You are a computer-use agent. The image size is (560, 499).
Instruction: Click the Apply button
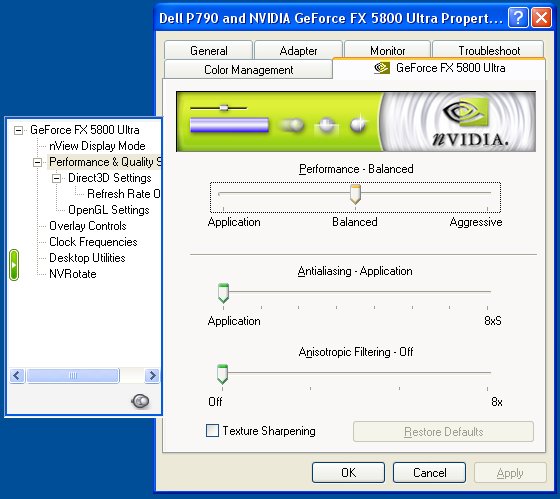(x=510, y=473)
